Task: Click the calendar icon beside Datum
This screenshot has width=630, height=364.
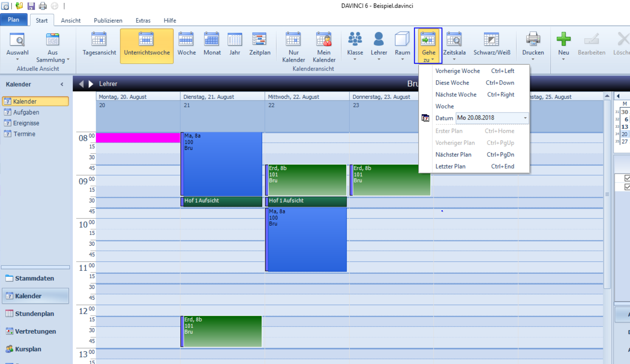Action: 425,118
